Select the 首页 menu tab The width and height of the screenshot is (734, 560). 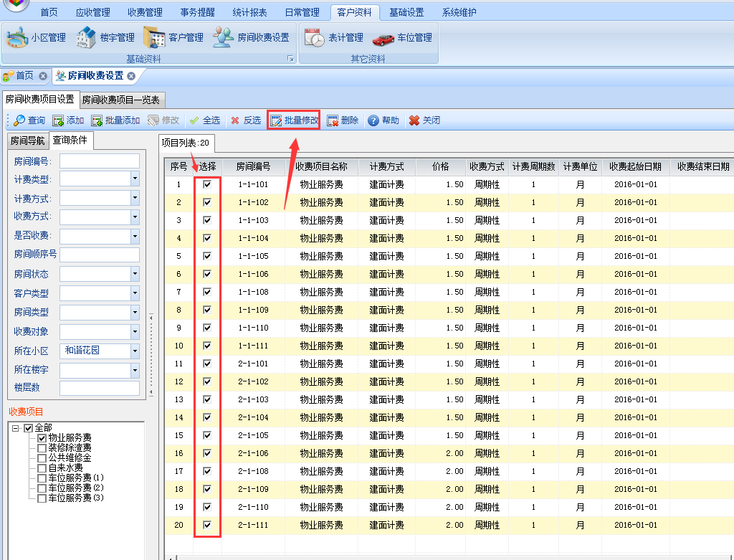49,12
